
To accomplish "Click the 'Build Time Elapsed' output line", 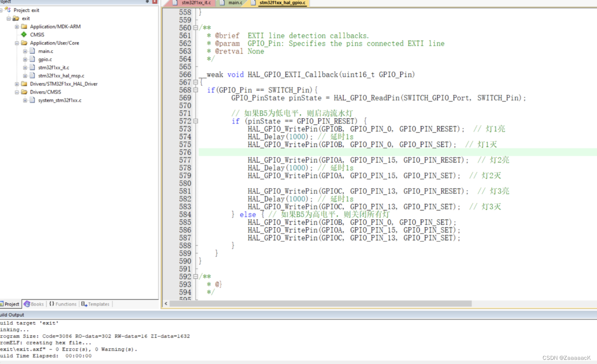I will click(x=46, y=356).
